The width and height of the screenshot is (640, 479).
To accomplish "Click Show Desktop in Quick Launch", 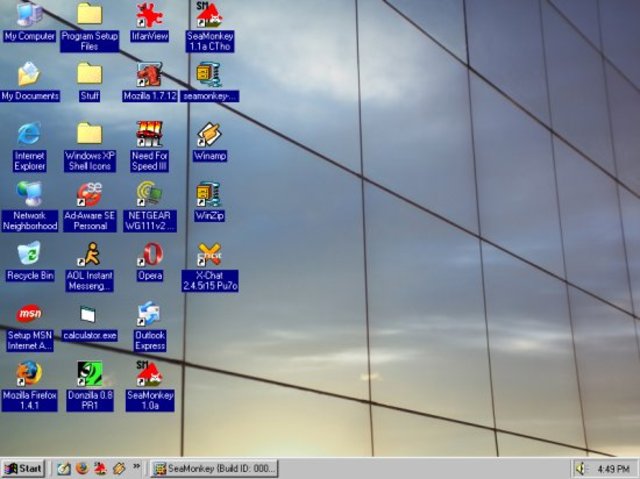I will coord(64,468).
